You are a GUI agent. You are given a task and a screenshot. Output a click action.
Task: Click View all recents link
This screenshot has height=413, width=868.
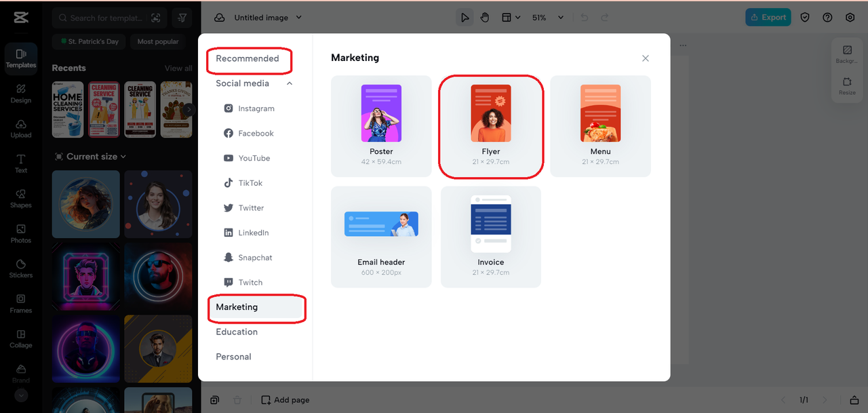pyautogui.click(x=178, y=68)
